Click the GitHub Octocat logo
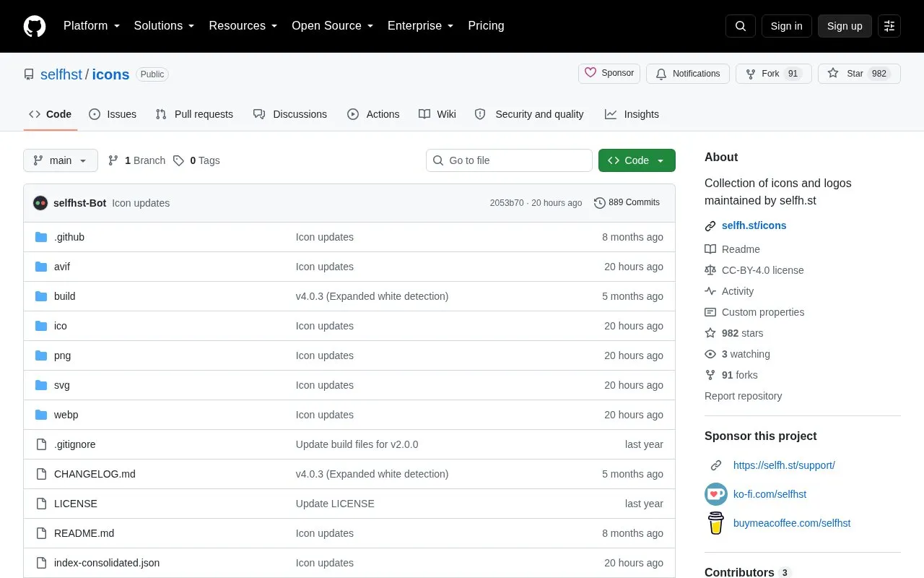The image size is (924, 578). [x=35, y=26]
